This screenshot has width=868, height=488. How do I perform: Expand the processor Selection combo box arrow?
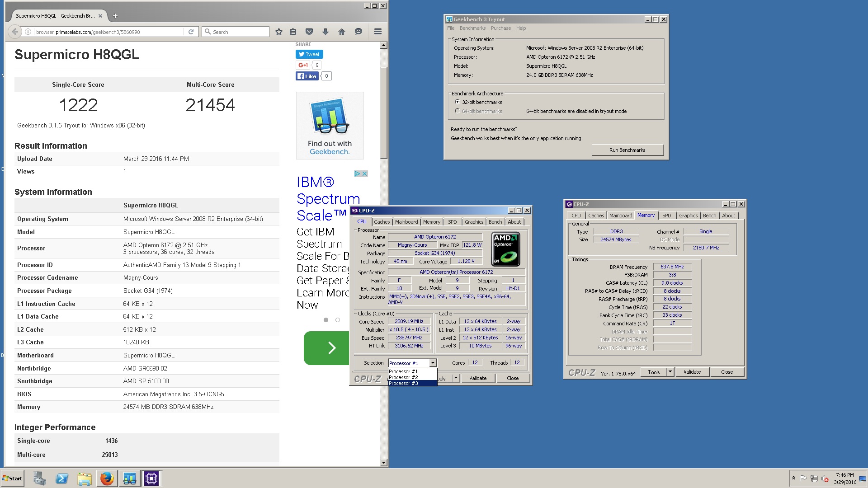pyautogui.click(x=433, y=363)
